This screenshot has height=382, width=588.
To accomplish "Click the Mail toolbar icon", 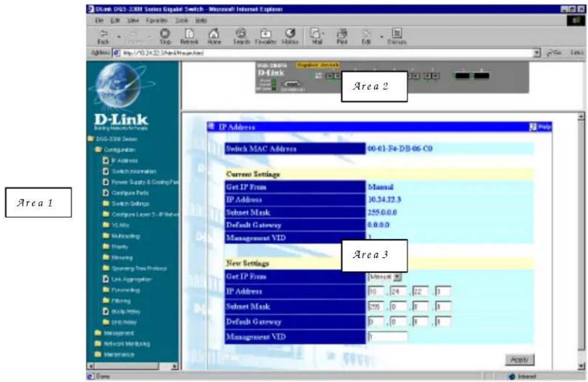I will click(x=317, y=37).
